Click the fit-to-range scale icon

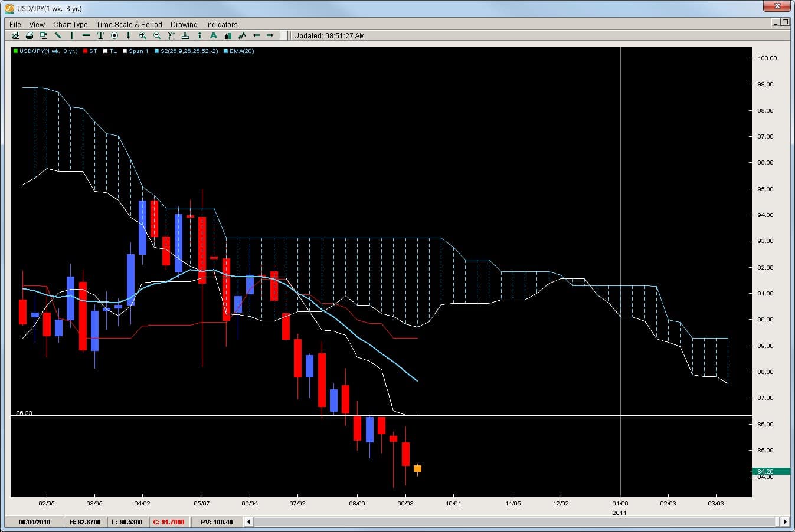click(x=171, y=35)
